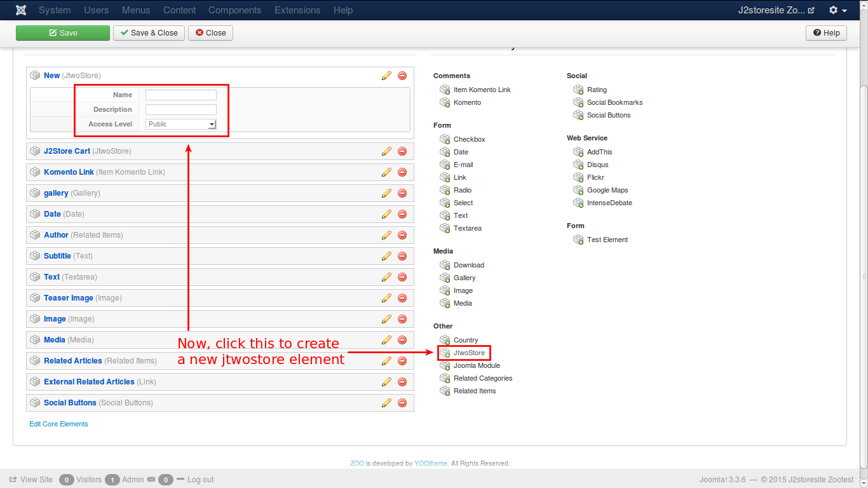
Task: Open the ZOO footer link
Action: pyautogui.click(x=357, y=463)
